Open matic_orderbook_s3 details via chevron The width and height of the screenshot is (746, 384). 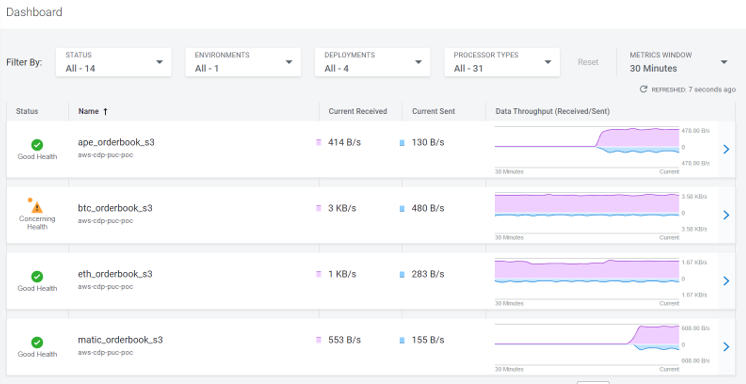point(726,346)
